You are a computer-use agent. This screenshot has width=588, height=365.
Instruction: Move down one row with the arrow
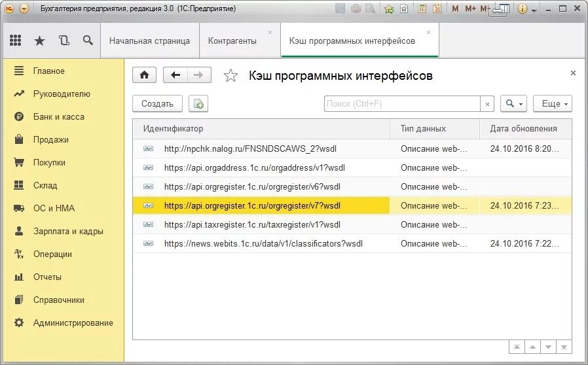tap(548, 347)
